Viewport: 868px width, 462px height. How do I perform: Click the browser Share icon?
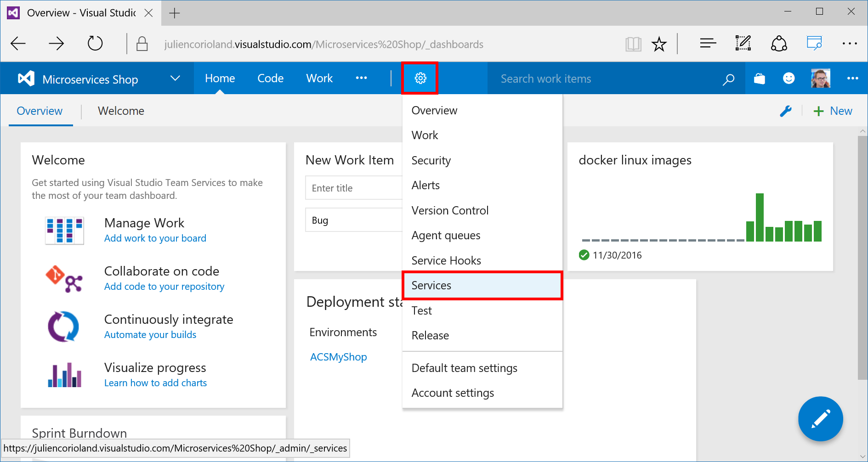pos(779,44)
